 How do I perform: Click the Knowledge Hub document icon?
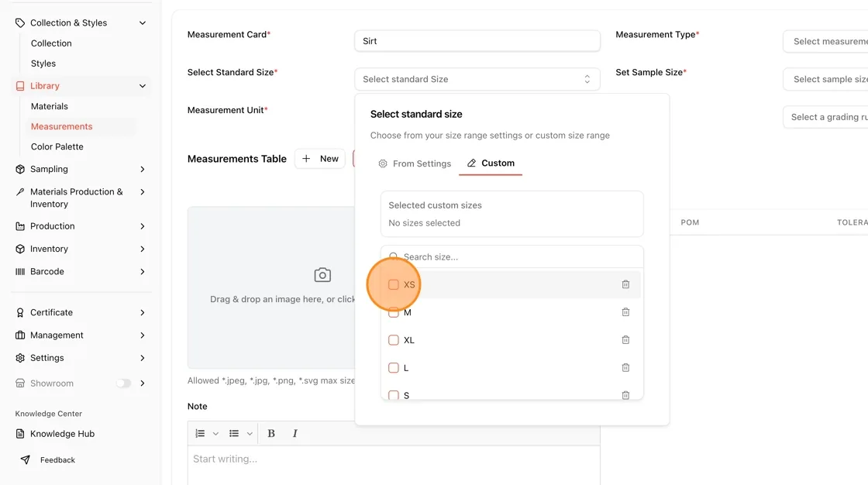coord(20,434)
